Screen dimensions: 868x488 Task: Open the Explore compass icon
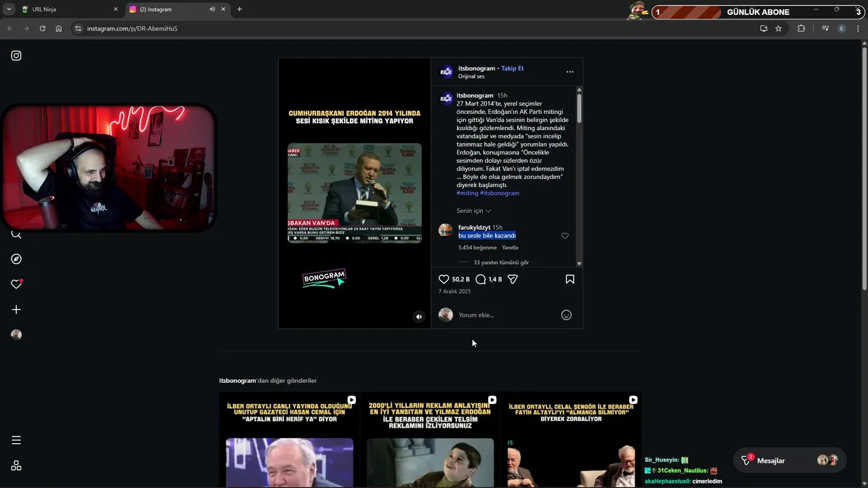pos(16,259)
